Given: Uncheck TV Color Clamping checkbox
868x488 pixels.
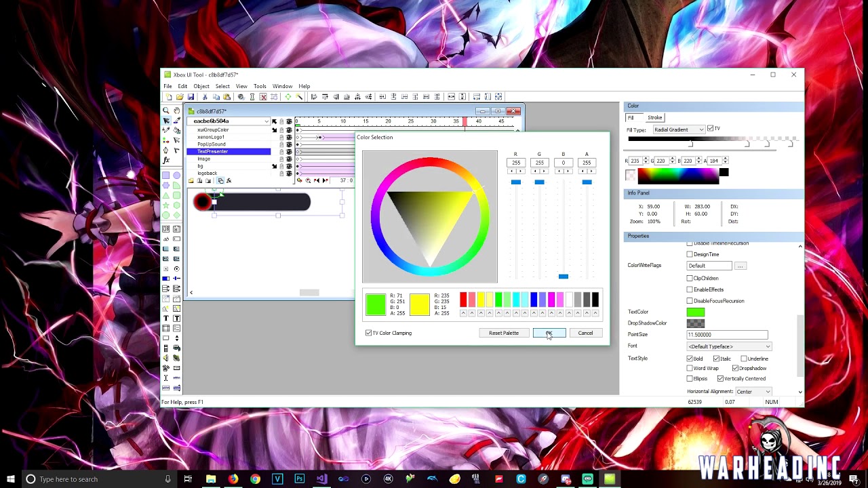Looking at the screenshot, I should click(x=368, y=333).
